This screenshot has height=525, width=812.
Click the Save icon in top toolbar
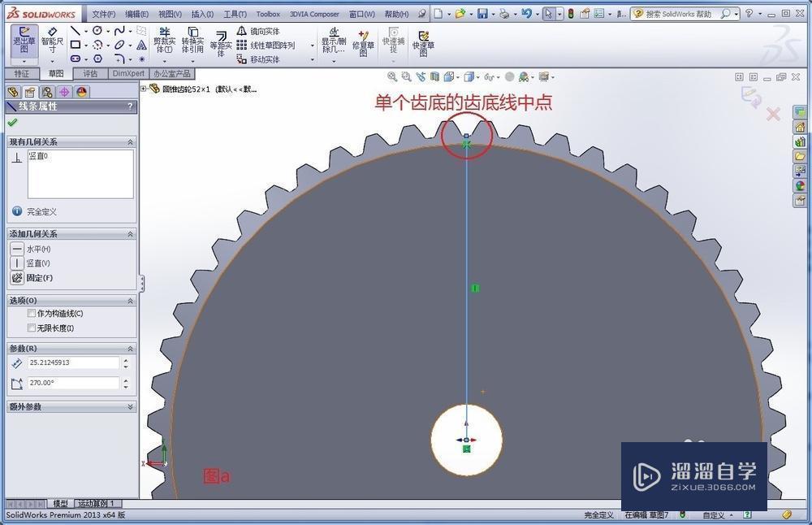482,14
